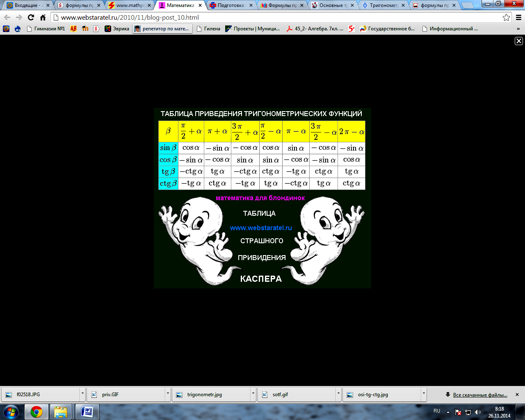Click the network tray icon
The height and width of the screenshot is (420, 525).
[468, 412]
